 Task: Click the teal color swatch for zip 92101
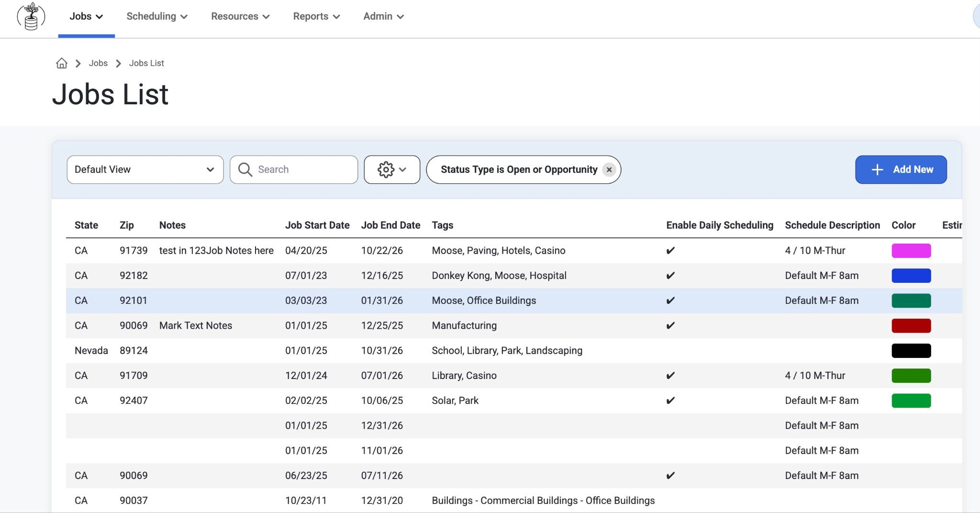pyautogui.click(x=911, y=301)
